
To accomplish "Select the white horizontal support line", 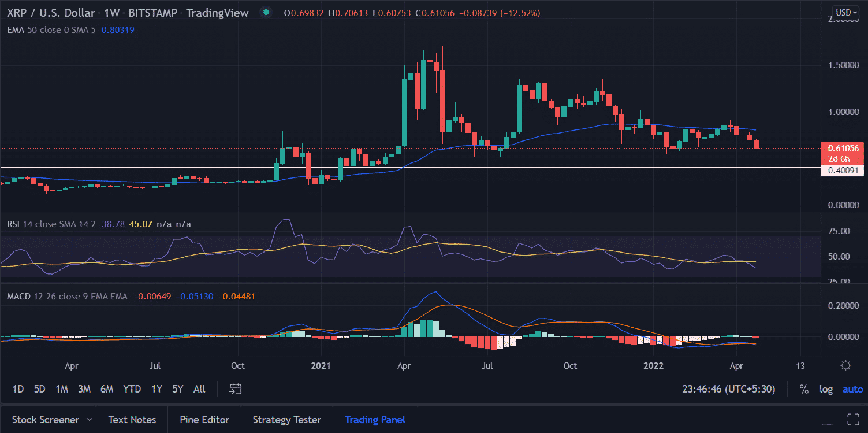I will pos(410,168).
